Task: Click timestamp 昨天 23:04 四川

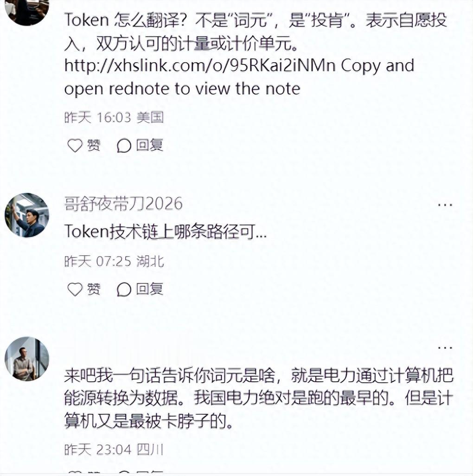Action: click(x=114, y=450)
